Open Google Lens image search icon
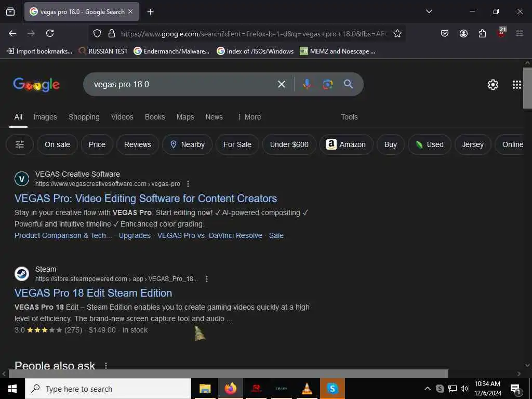The width and height of the screenshot is (532, 399). [327, 84]
